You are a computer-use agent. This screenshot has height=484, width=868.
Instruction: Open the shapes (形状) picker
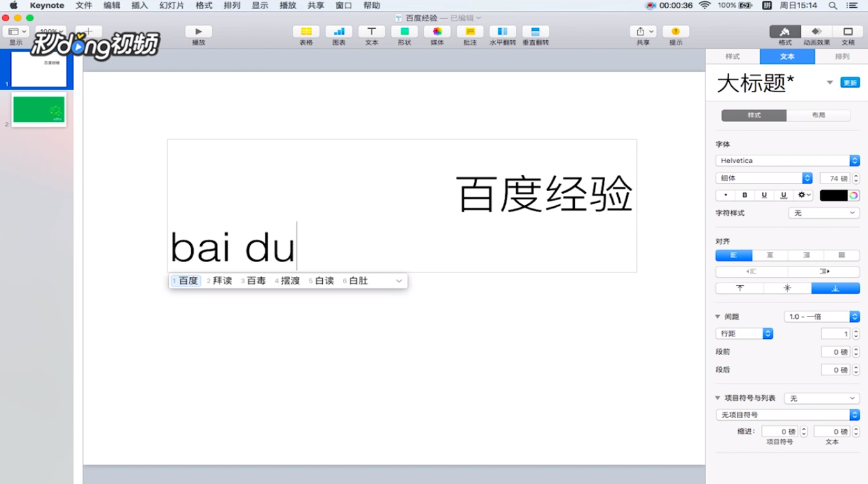coord(404,31)
